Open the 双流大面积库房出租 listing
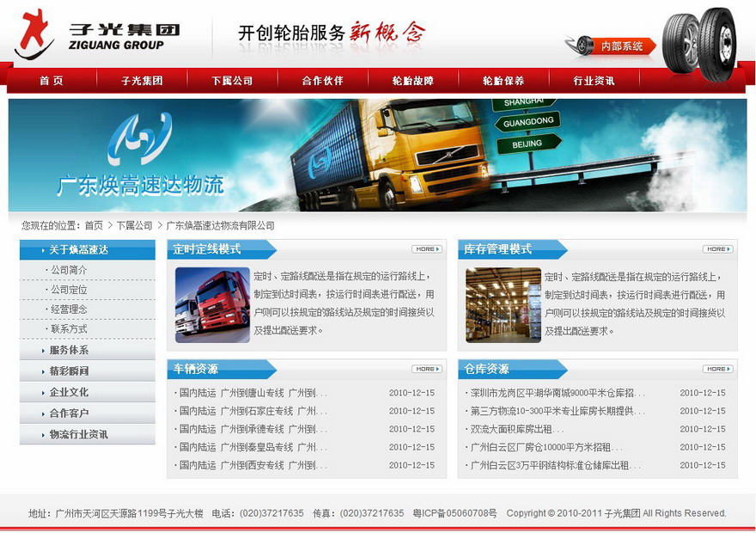The height and width of the screenshot is (533, 756). coord(516,429)
